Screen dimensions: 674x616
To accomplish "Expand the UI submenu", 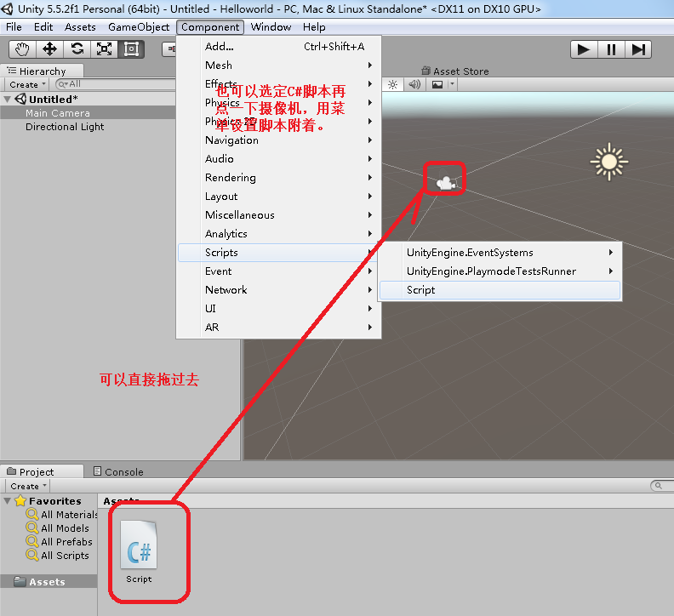I will pyautogui.click(x=278, y=309).
